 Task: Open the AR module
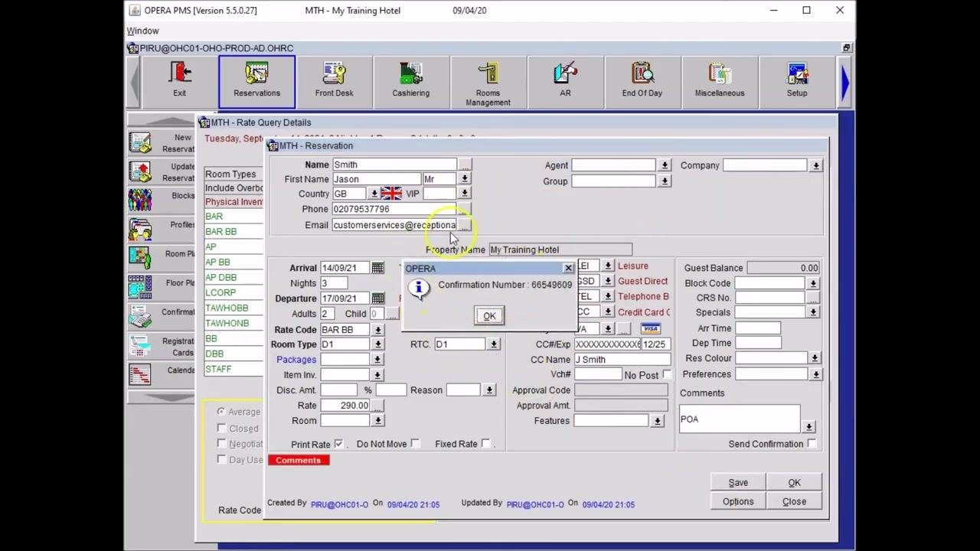[x=565, y=80]
